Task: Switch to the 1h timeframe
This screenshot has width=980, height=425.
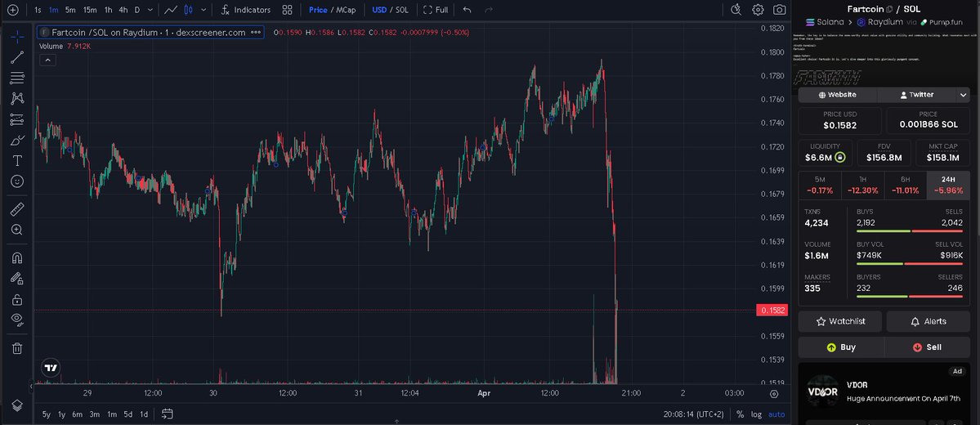Action: pyautogui.click(x=108, y=10)
